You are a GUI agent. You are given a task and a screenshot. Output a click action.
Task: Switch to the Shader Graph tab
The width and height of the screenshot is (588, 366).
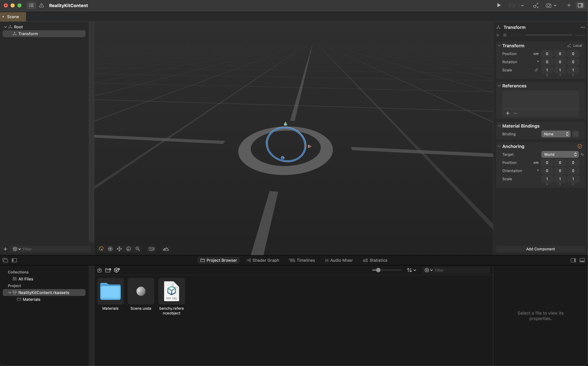pos(263,260)
